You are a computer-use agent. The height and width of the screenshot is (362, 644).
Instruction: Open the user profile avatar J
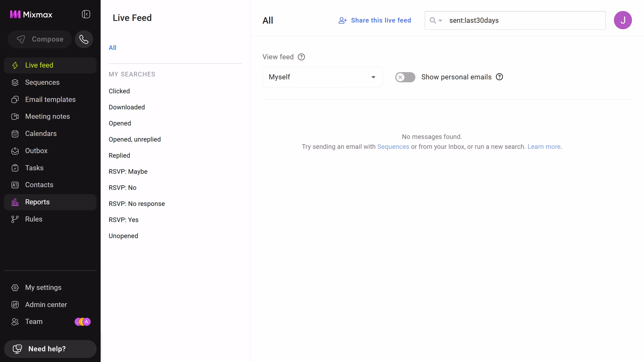[623, 20]
